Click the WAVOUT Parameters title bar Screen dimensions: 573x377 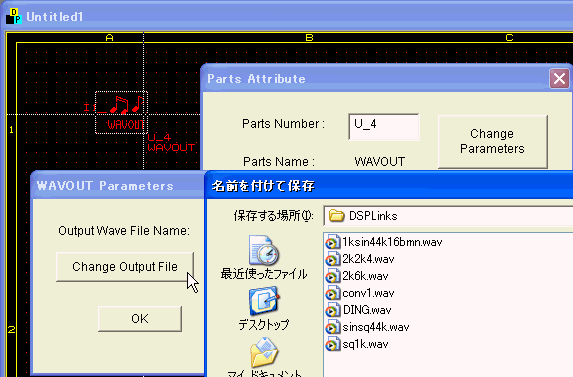click(x=118, y=186)
